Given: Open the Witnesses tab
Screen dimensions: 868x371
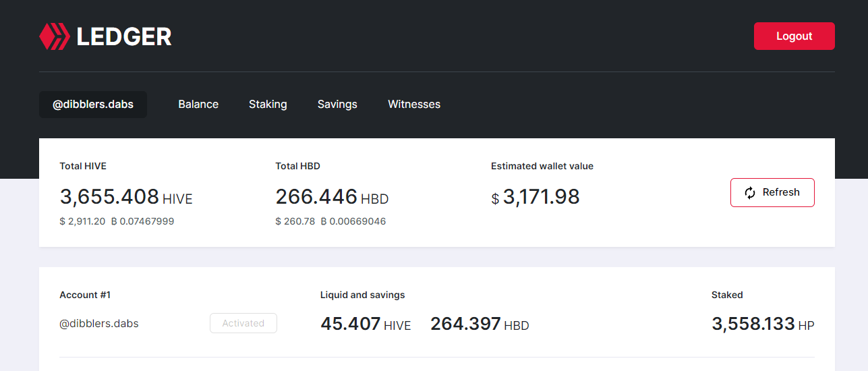Looking at the screenshot, I should [x=414, y=105].
